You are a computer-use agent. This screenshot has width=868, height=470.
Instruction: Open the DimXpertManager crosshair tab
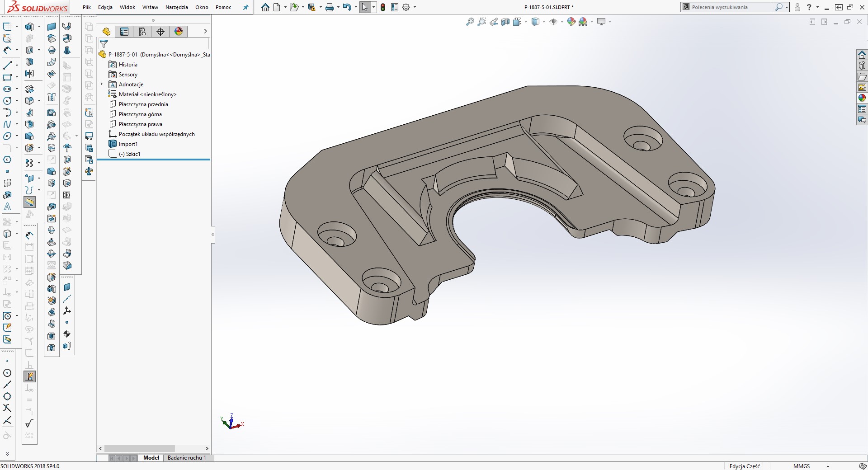click(160, 31)
